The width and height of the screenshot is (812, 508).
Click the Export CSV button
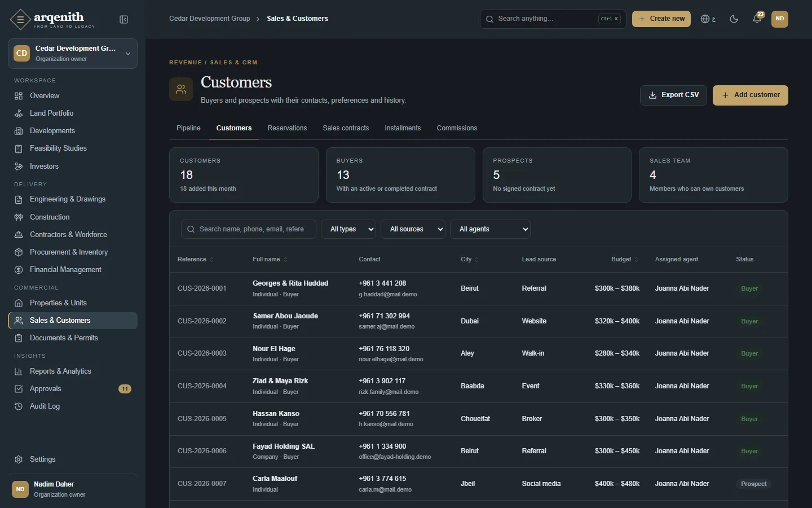tap(673, 95)
